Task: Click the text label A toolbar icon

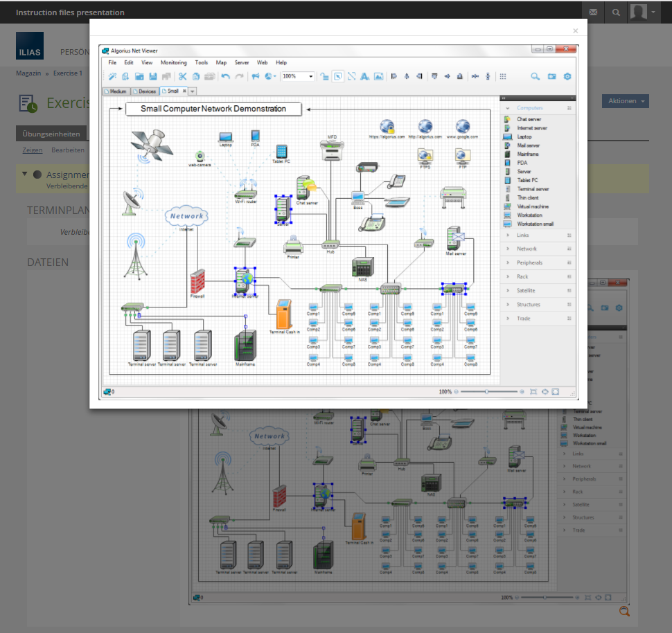Action: pos(364,76)
